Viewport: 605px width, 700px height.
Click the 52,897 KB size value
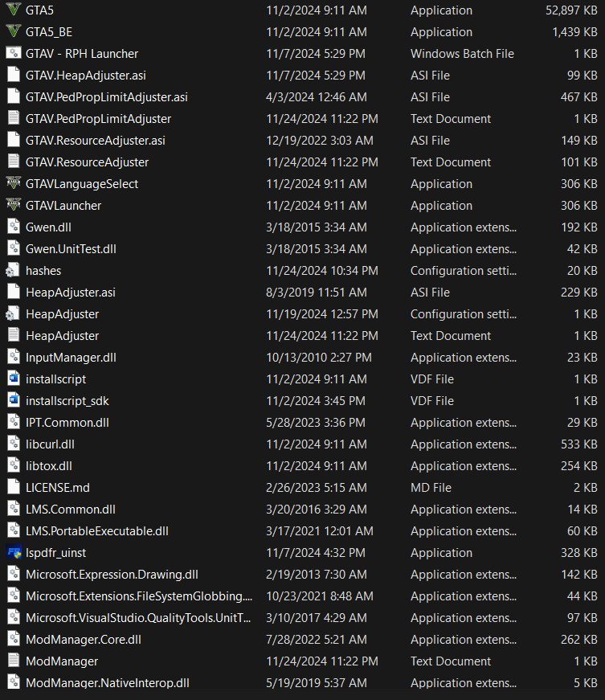click(571, 10)
